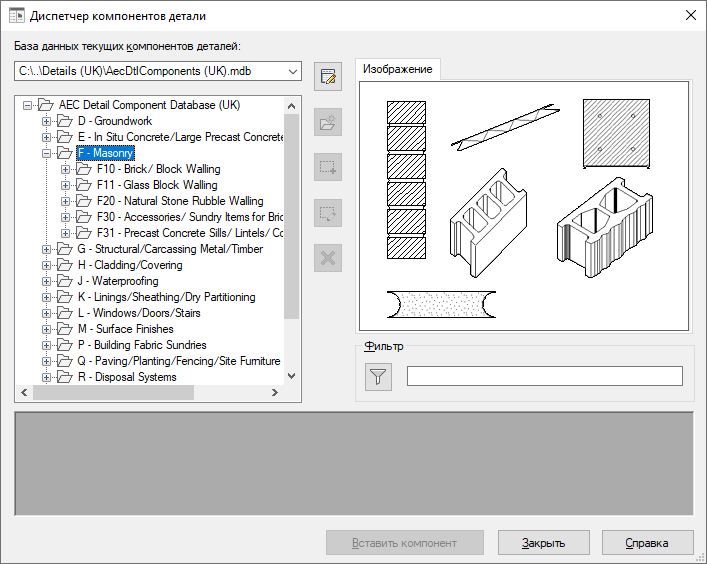Viewport: 707px width, 564px height.
Task: Expand F10 - Brick/ Block Walling node
Action: coord(65,170)
